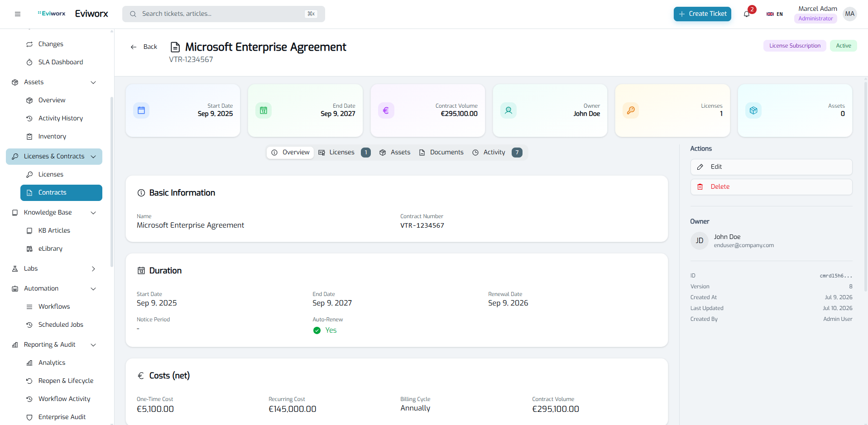Open the notifications bell
Screen dimensions: 868x425
747,14
